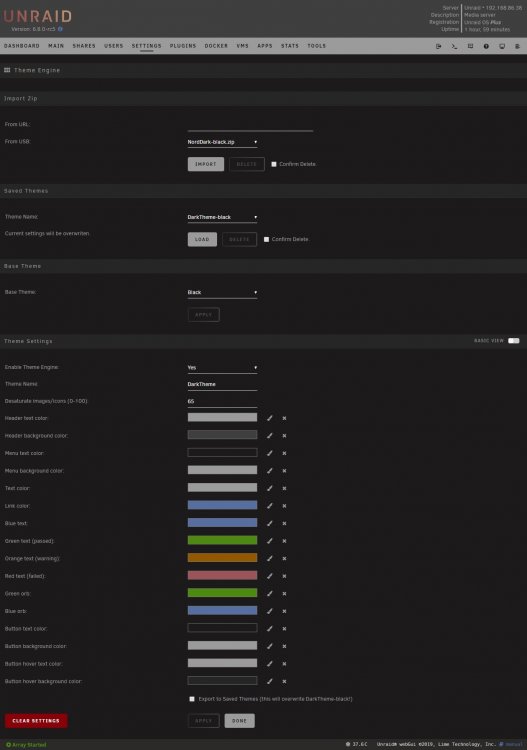
Task: Clear Button hover text color with its X icon
Action: coord(284,664)
